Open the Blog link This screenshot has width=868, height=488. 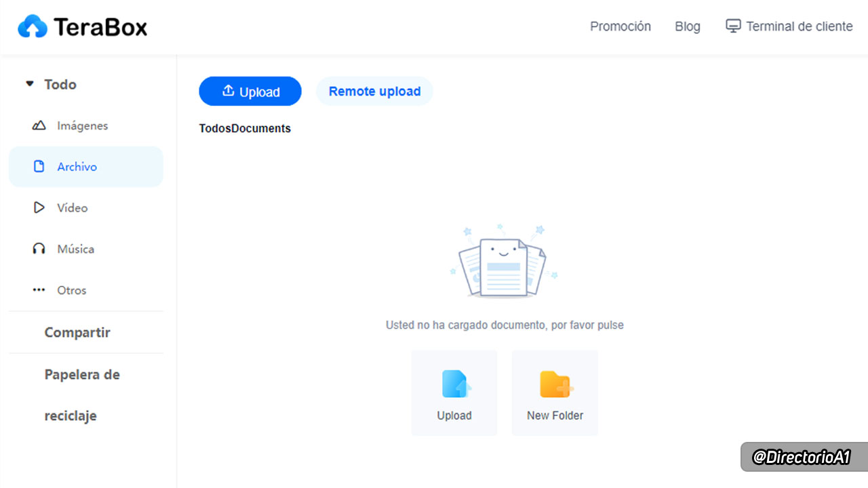(688, 26)
